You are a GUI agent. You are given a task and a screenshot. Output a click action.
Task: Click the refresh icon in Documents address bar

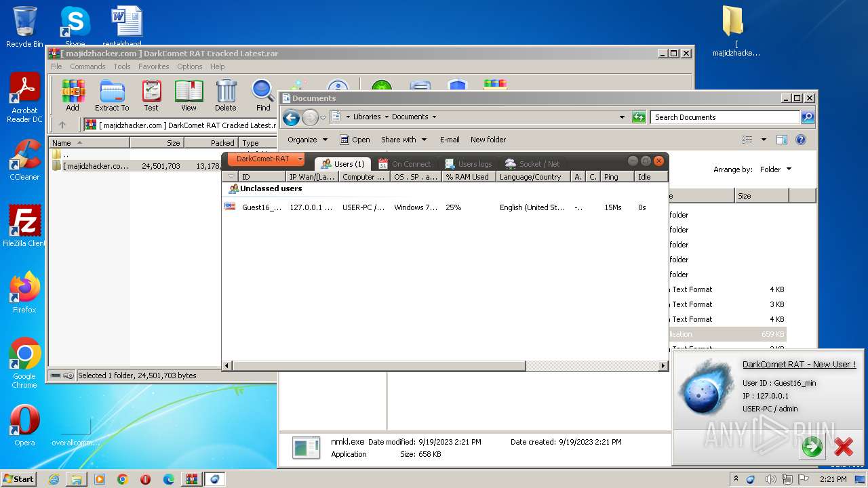[638, 117]
